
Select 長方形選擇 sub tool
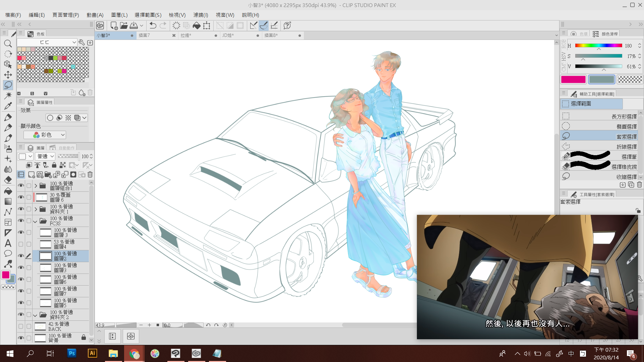(599, 116)
